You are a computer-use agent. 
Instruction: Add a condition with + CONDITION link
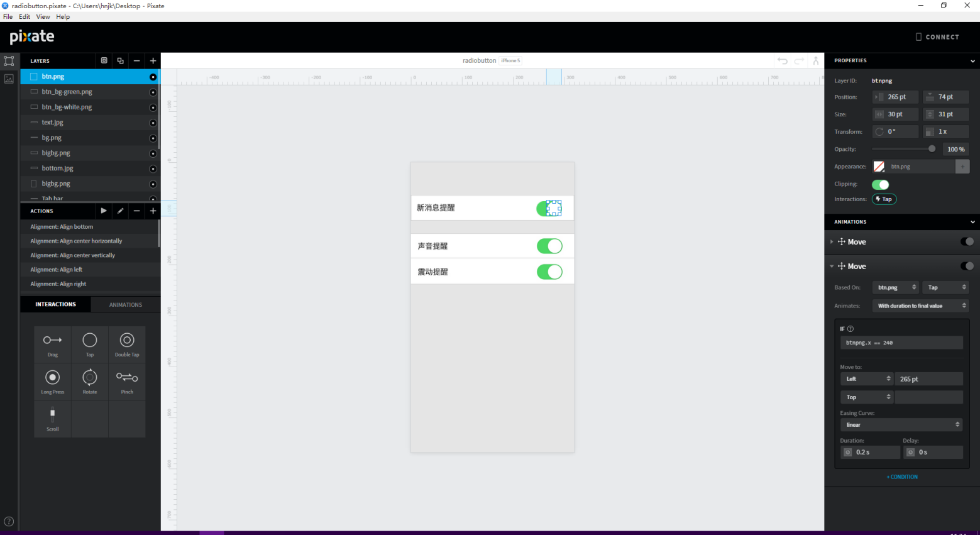pos(902,477)
